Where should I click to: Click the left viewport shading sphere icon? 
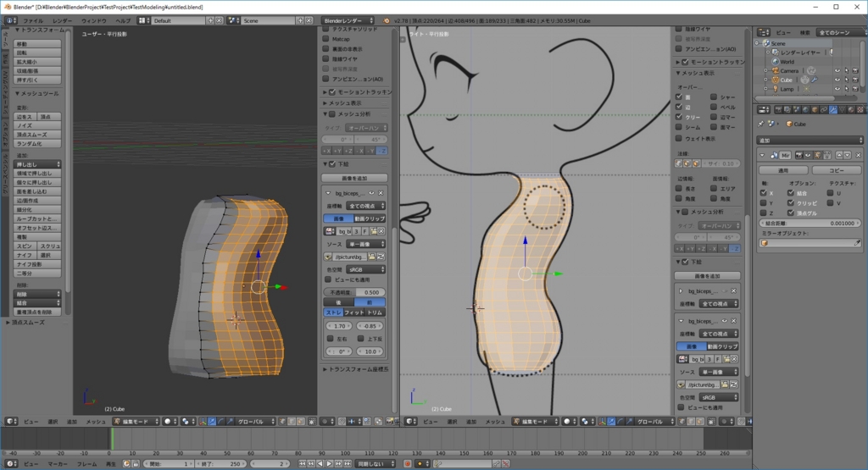(x=170, y=422)
